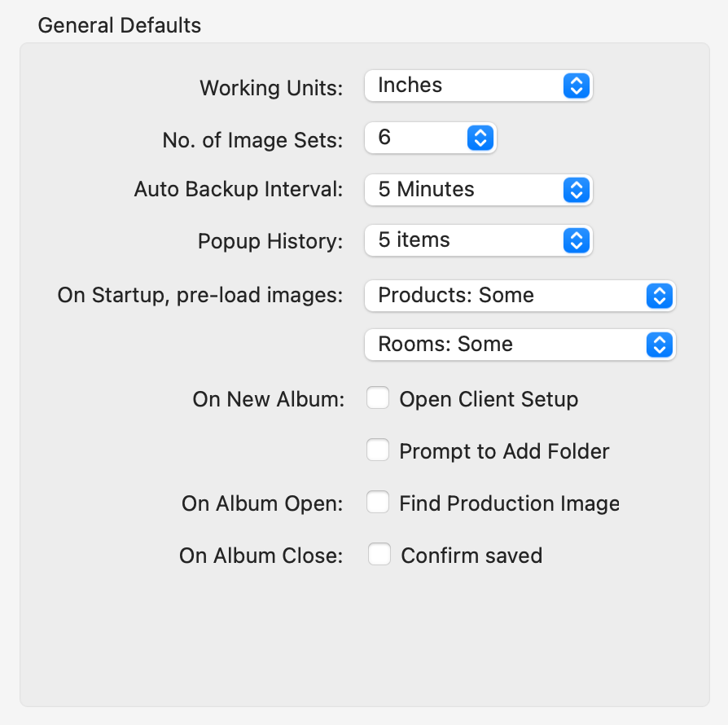Tick the Prompt to Add Folder checkbox
728x725 pixels.
tap(378, 450)
